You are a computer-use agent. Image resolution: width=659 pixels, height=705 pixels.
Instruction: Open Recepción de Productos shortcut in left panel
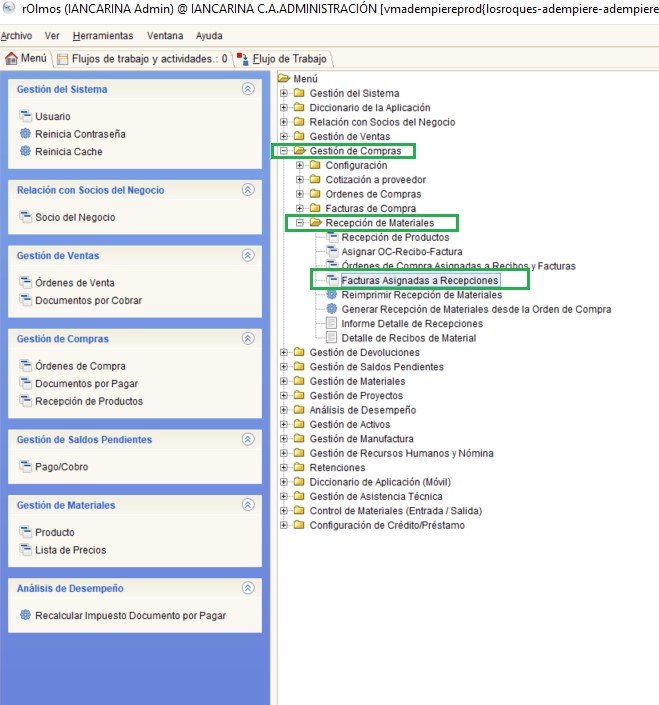[x=89, y=401]
